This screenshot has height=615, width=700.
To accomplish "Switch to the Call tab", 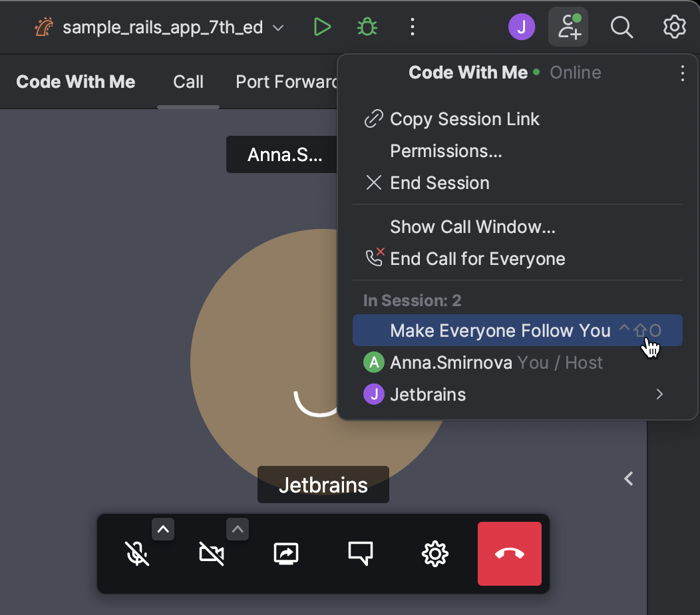I will click(188, 82).
